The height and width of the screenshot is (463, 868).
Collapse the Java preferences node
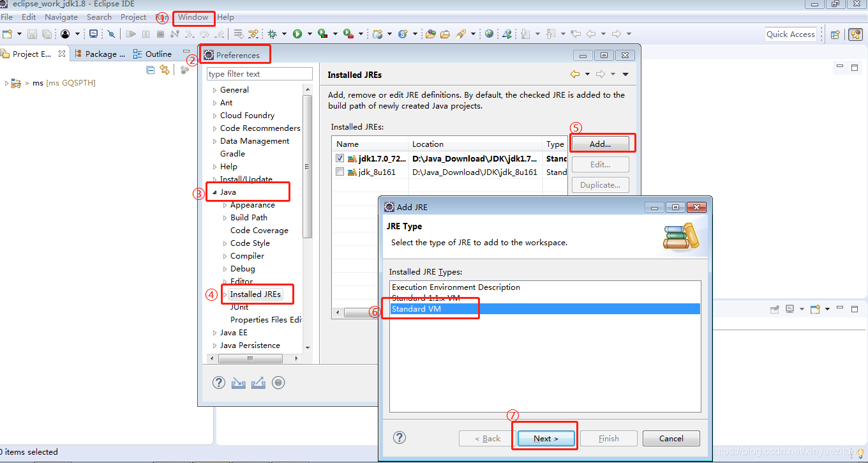(214, 192)
